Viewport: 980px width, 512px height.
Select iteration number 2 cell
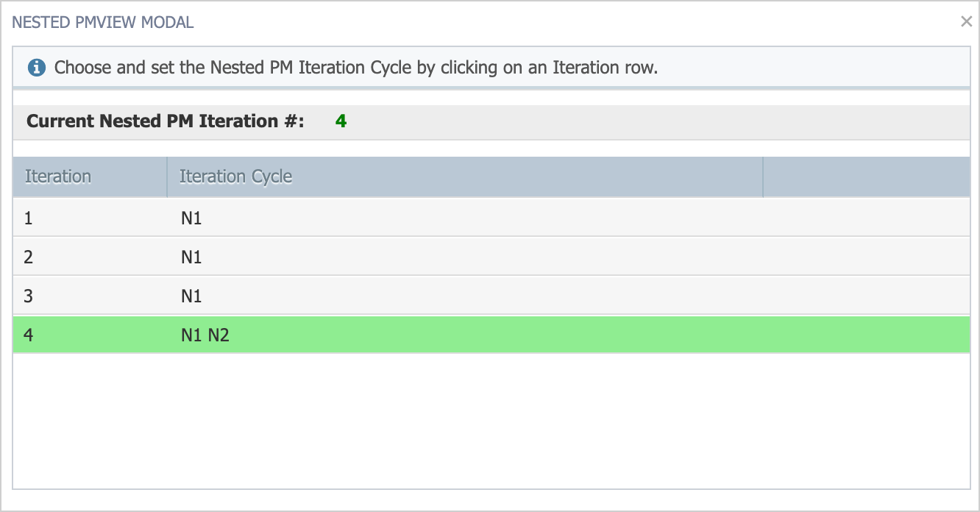(28, 257)
